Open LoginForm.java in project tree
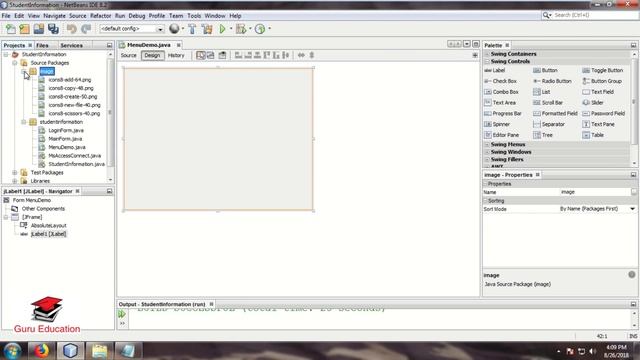This screenshot has height=360, width=640. [x=66, y=130]
